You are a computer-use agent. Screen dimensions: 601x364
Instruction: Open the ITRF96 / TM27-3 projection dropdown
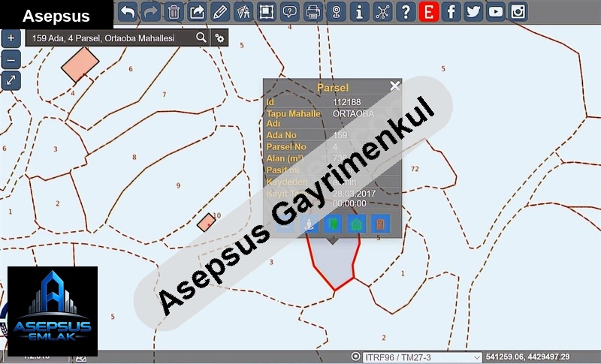(x=421, y=357)
